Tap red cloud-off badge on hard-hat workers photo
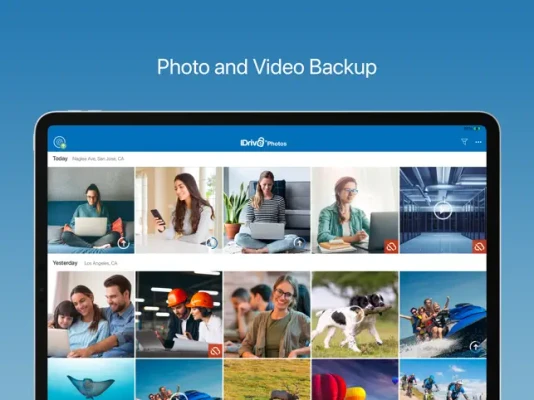The height and width of the screenshot is (400, 534). 215,351
